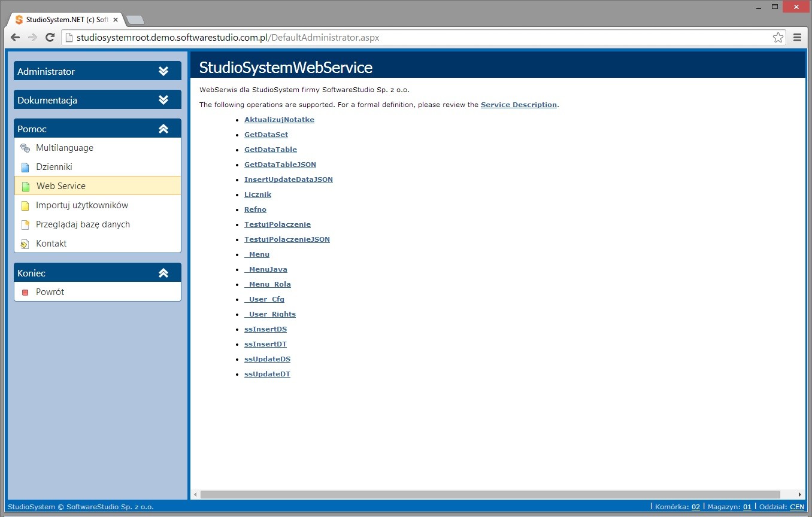812x517 pixels.
Task: Click Magazyn value 01 in status bar
Action: point(747,507)
